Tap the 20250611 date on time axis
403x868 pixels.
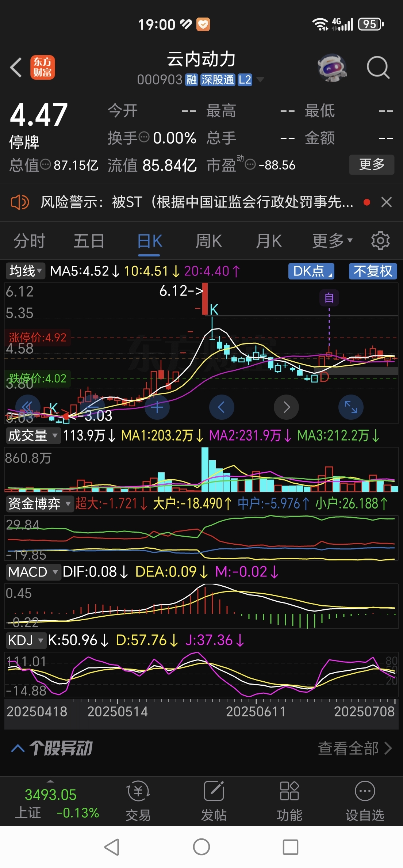click(x=256, y=712)
